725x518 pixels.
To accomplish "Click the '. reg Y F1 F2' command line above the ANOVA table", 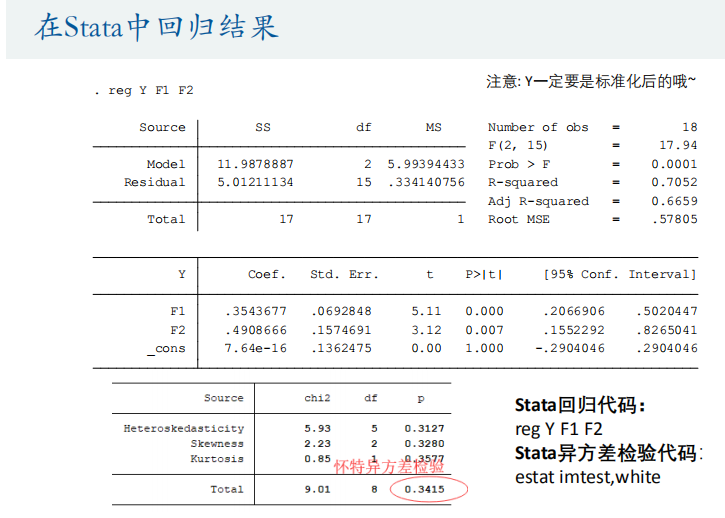I will (x=144, y=90).
